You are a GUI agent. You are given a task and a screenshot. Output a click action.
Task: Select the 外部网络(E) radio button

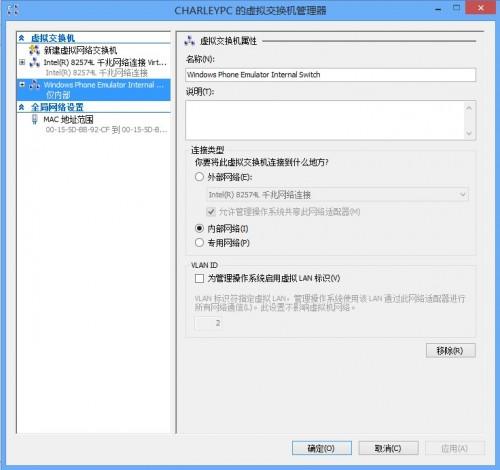tap(199, 177)
